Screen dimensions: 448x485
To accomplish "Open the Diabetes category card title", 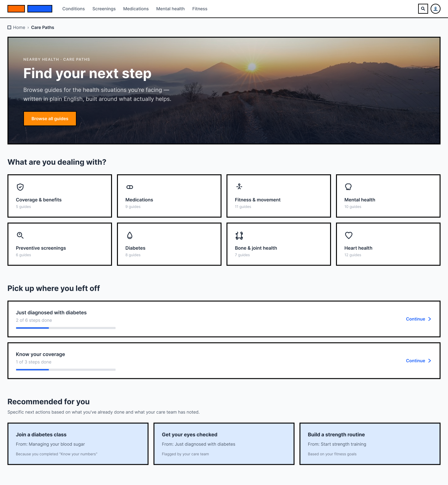I will (135, 248).
